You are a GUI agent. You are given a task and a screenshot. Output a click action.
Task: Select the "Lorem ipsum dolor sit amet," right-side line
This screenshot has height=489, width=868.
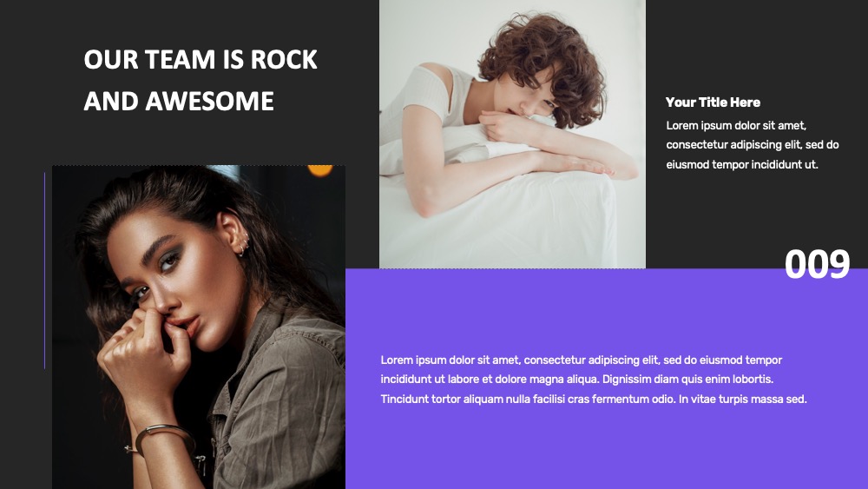(736, 126)
